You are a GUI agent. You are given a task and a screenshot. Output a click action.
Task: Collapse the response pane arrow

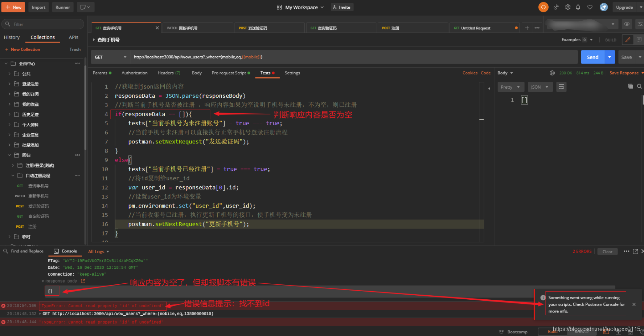click(489, 88)
